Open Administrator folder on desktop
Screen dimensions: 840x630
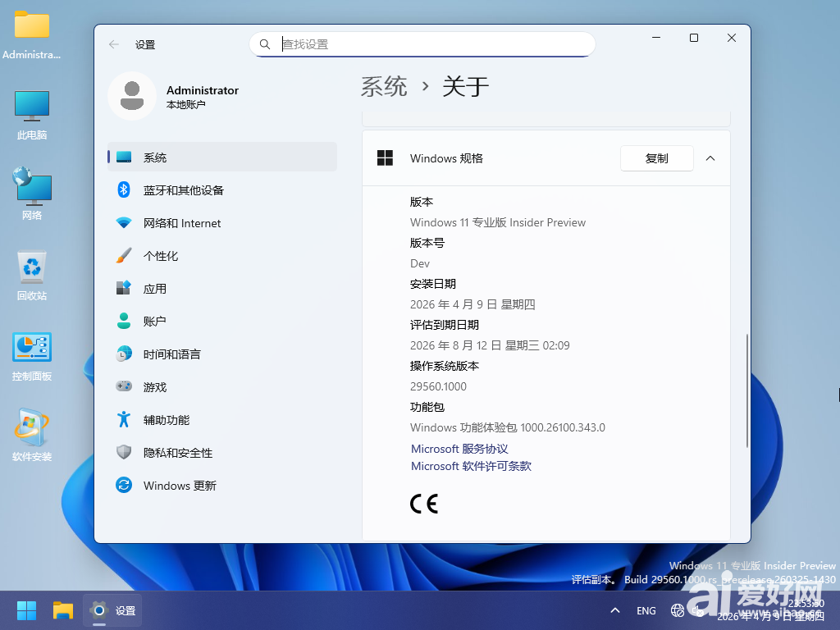tap(32, 34)
